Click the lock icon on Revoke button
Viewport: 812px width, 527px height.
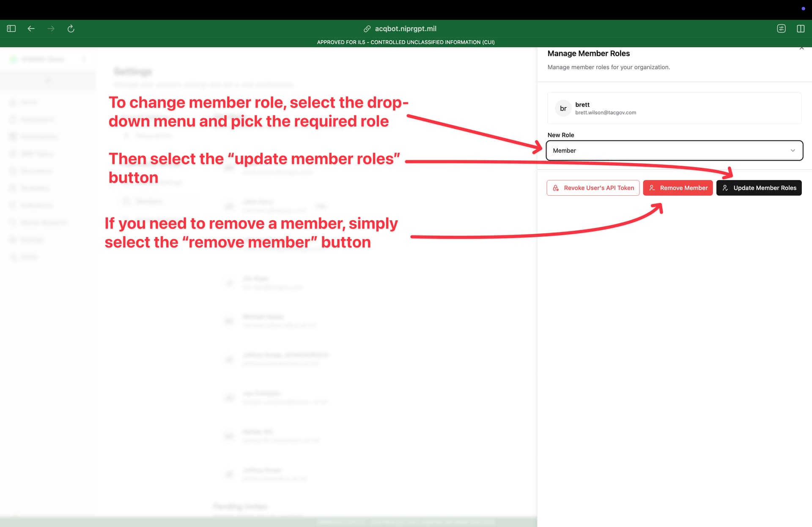[x=556, y=188]
